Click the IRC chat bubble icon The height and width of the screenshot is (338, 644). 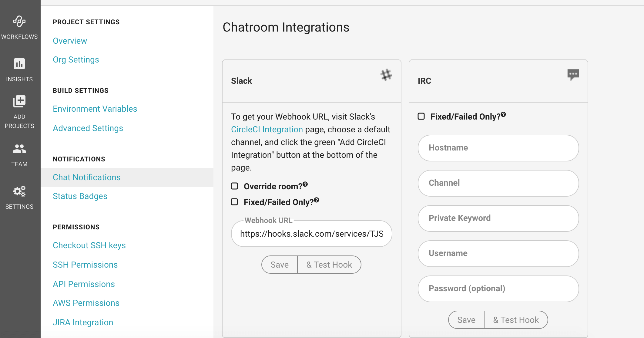pos(573,74)
